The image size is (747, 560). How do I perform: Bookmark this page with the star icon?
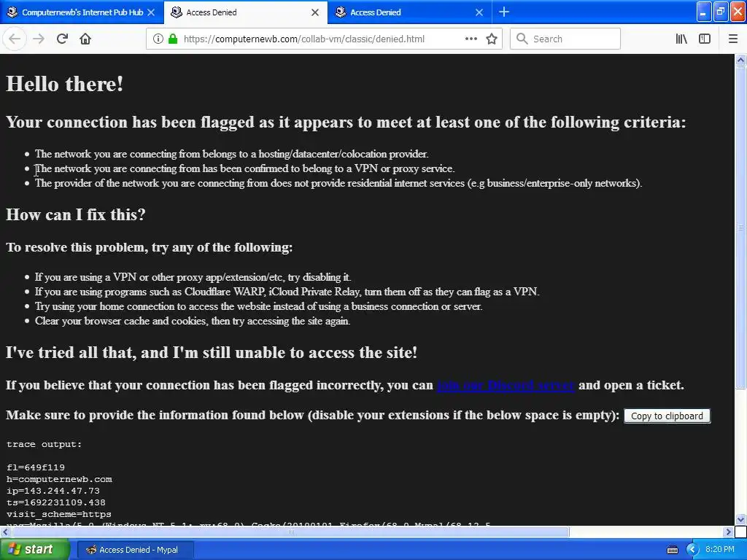(492, 39)
